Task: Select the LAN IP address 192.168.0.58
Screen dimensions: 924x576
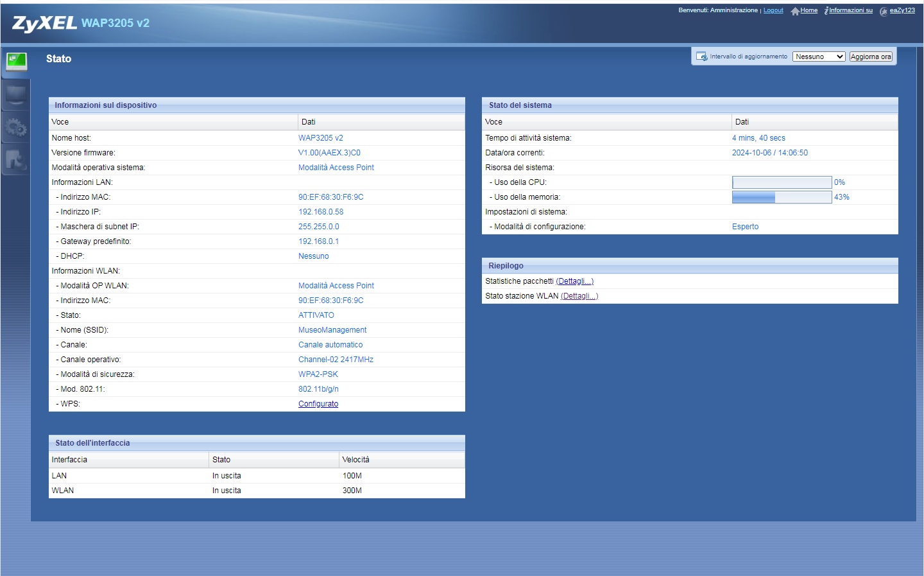Action: tap(321, 212)
